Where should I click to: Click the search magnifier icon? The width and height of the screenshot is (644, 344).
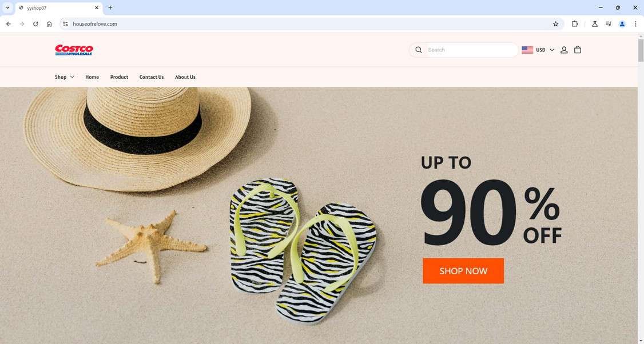[x=419, y=50]
